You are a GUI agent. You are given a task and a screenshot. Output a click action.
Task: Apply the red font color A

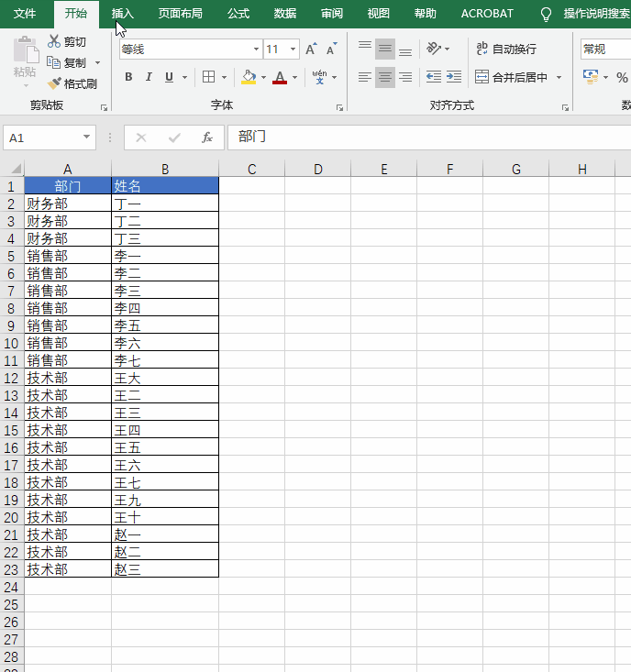[x=280, y=77]
